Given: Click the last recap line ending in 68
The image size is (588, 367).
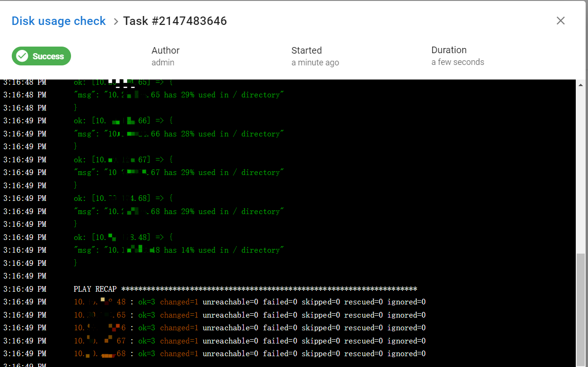Looking at the screenshot, I should click(249, 354).
